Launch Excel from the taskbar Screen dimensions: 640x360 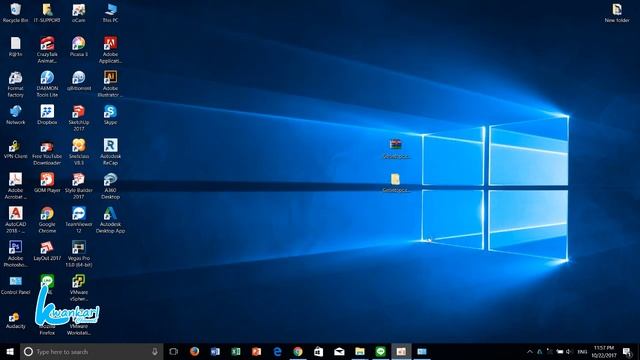236,351
